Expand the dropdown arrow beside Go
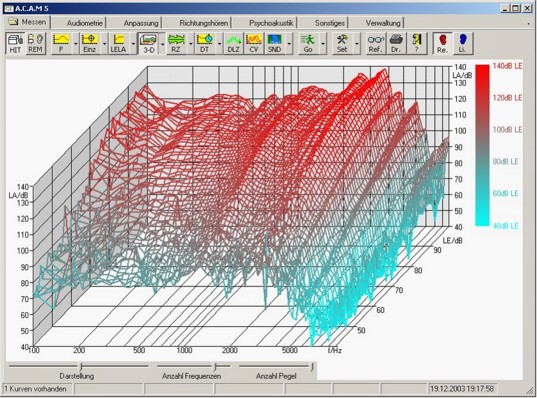The width and height of the screenshot is (537, 398). [x=323, y=44]
